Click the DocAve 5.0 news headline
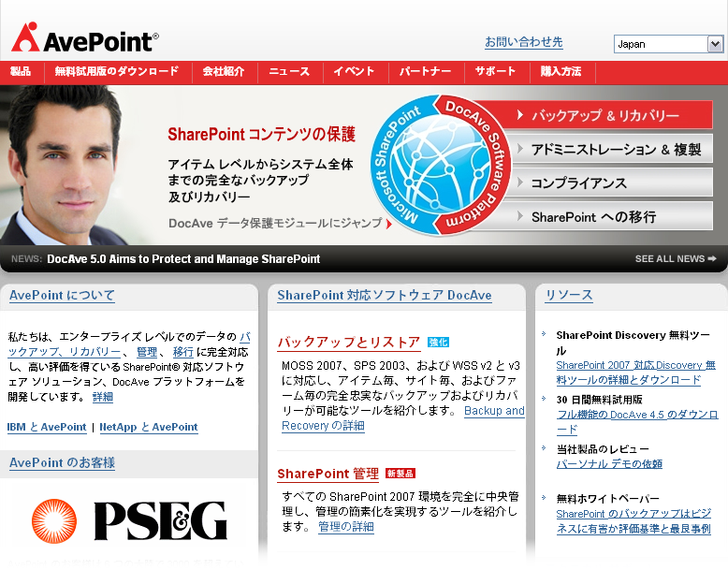The image size is (728, 570). click(183, 259)
